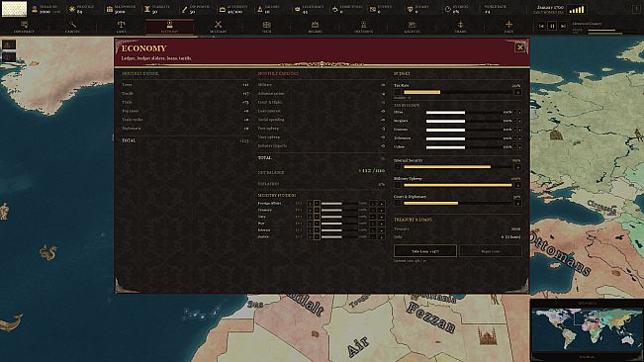The image size is (644, 362).
Task: Click the Burghers tax slider bar
Action: (x=463, y=121)
